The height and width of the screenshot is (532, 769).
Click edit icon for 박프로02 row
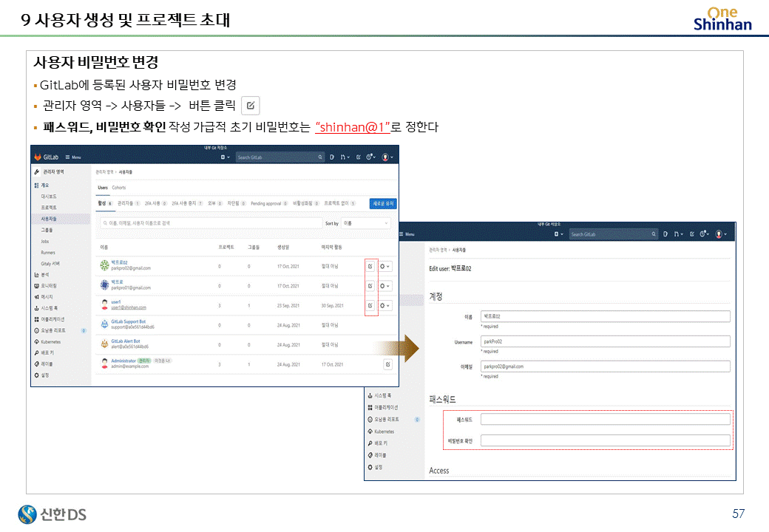370,267
